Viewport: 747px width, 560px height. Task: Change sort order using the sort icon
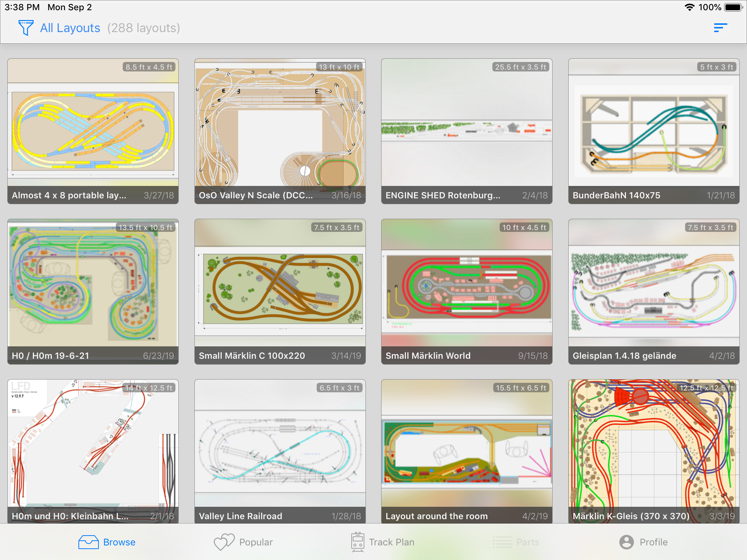tap(720, 27)
